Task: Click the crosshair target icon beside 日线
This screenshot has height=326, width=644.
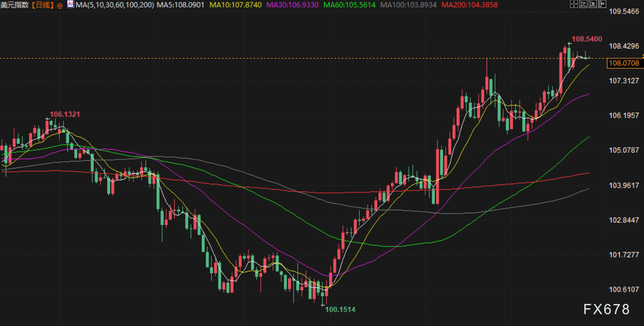Action: (60, 5)
